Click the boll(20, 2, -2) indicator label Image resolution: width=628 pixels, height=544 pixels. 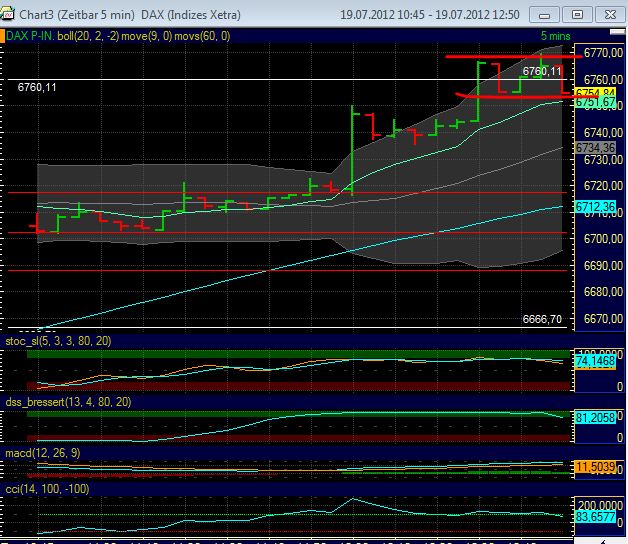88,36
